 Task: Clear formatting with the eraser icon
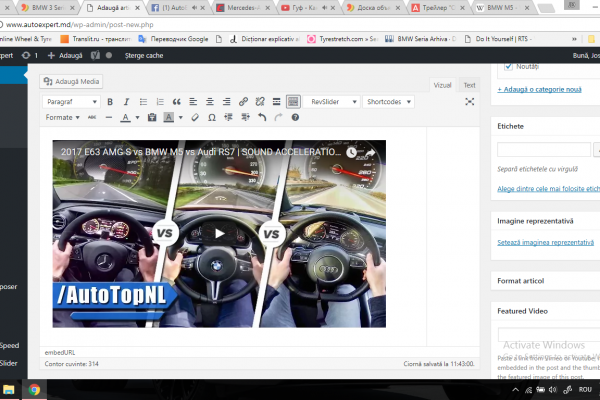click(195, 118)
